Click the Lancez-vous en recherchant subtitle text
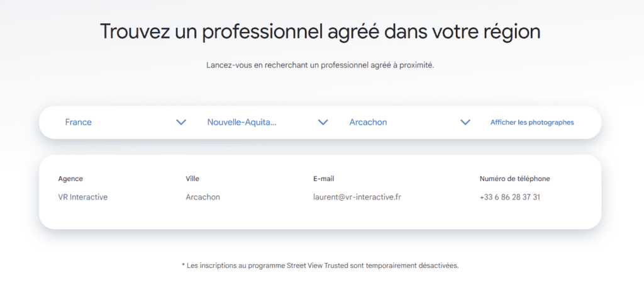The image size is (644, 297). point(320,65)
